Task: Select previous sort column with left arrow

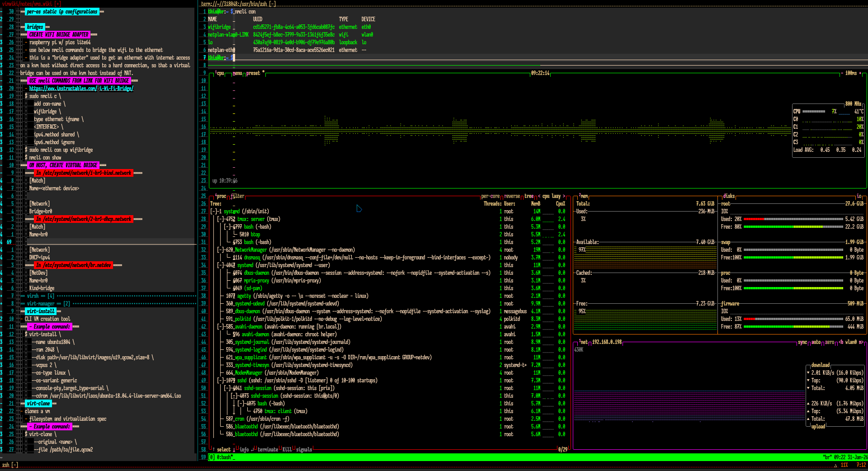Action: tap(539, 196)
